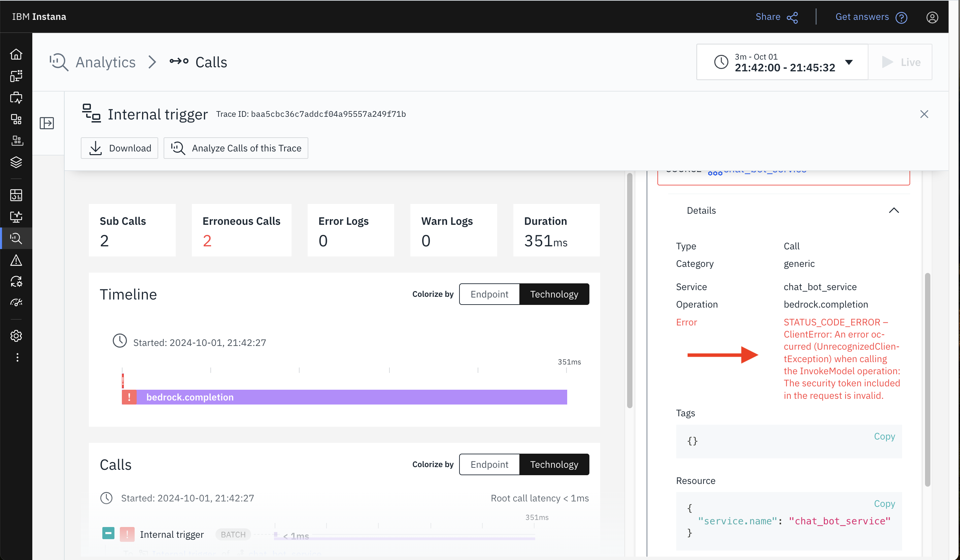
Task: Switch Calls colorize to Endpoint
Action: click(489, 464)
